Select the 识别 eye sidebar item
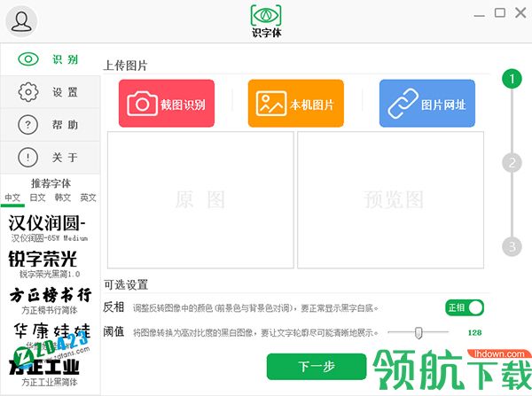The height and width of the screenshot is (396, 532). click(x=51, y=59)
